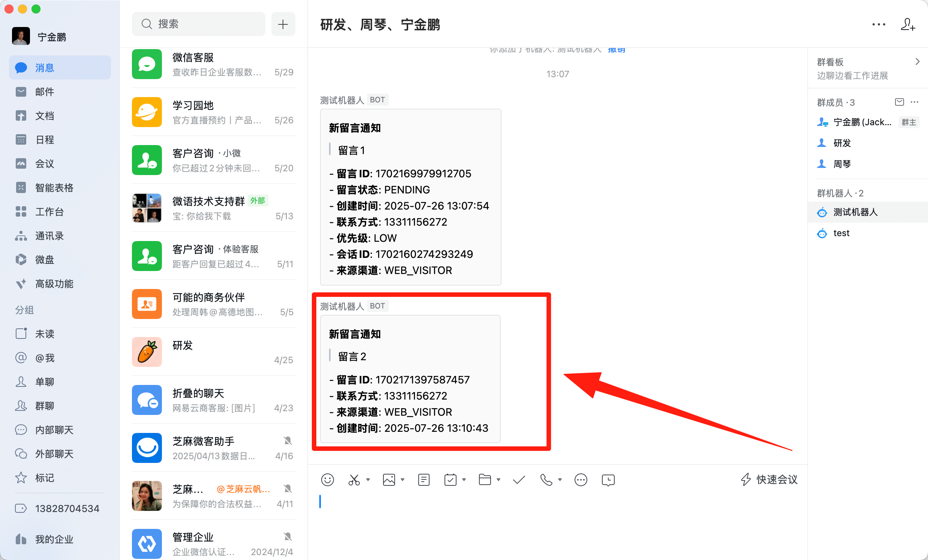Click the phone call icon
The image size is (928, 560).
click(x=546, y=480)
